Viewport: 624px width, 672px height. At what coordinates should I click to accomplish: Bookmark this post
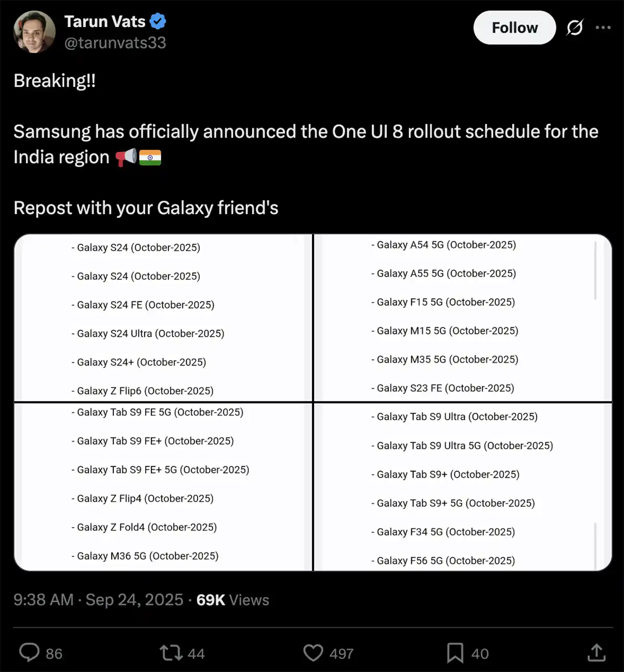coord(455,653)
